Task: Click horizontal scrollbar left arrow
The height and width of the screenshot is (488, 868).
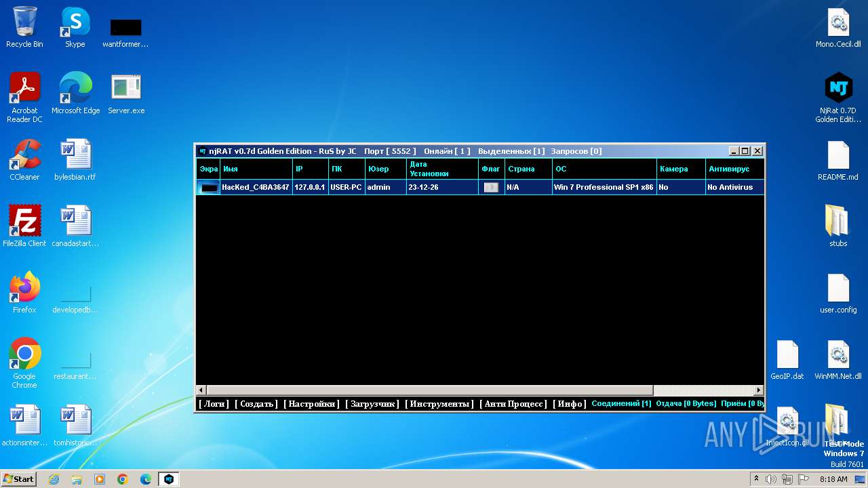Action: 201,390
